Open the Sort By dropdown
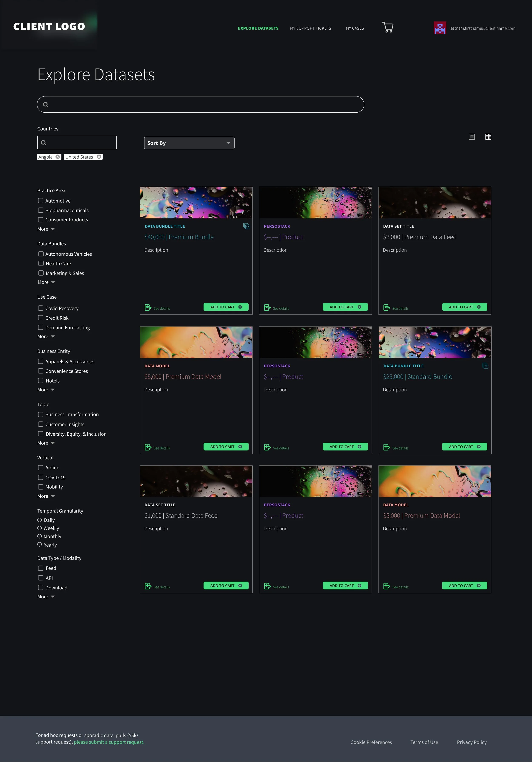This screenshot has height=762, width=532. [x=189, y=143]
